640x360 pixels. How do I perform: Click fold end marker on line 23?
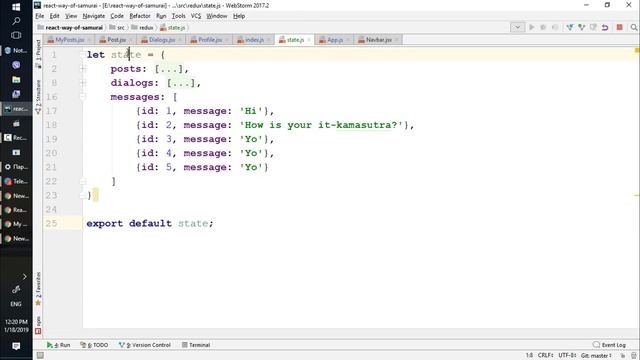pos(82,195)
